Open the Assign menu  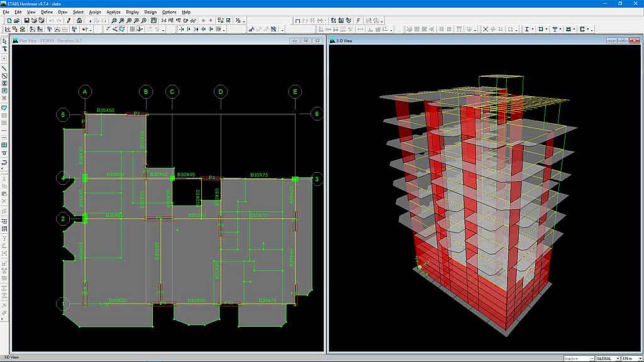click(95, 12)
